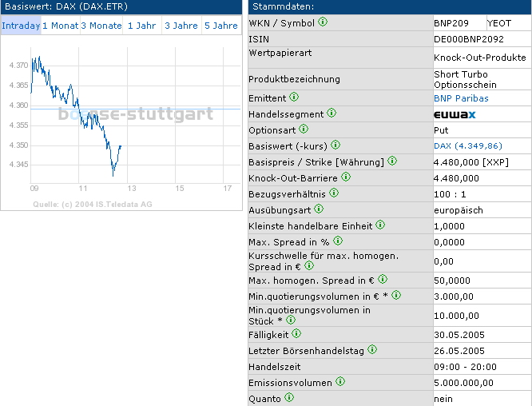Select Handelszeit value 09:00 - 20:00
The height and width of the screenshot is (406, 532).
pyautogui.click(x=465, y=367)
